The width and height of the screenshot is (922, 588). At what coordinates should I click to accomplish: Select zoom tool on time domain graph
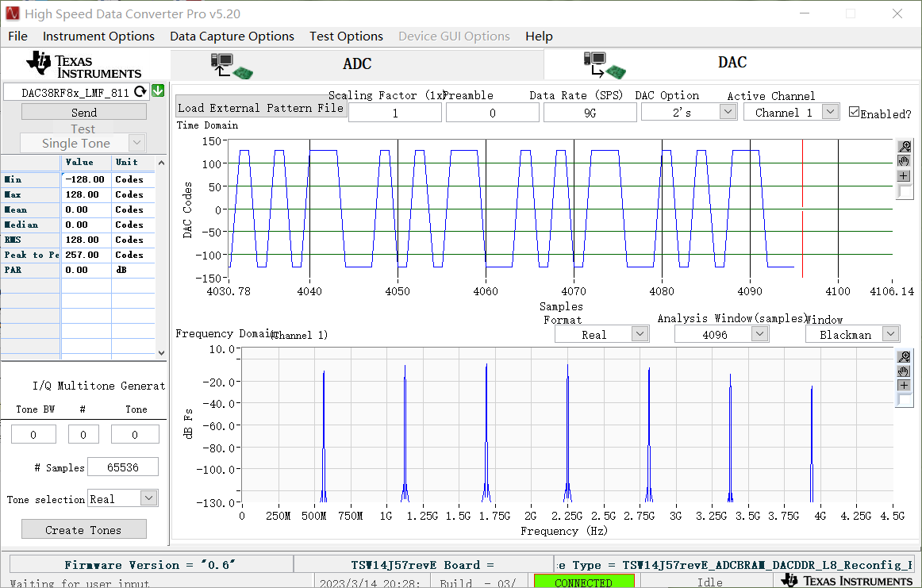(x=905, y=147)
